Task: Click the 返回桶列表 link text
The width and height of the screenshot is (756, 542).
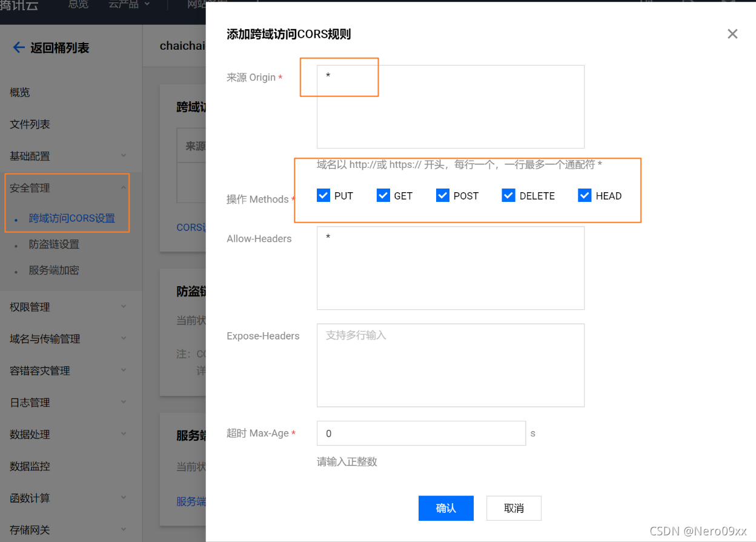Action: (60, 48)
